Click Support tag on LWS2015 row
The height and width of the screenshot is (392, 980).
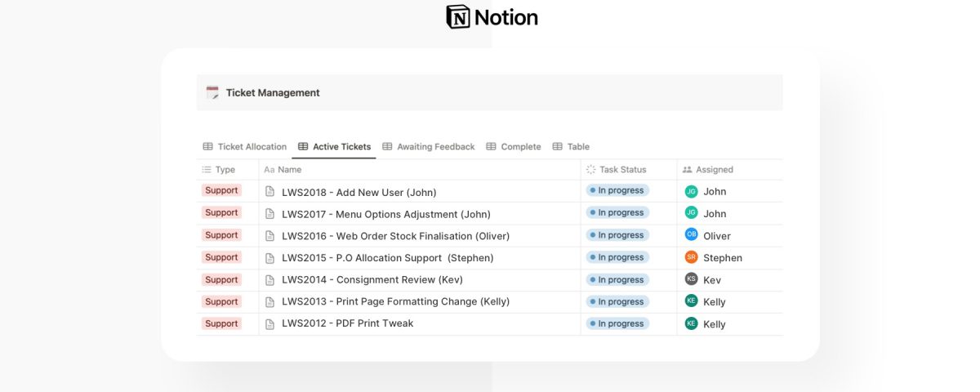click(x=221, y=257)
